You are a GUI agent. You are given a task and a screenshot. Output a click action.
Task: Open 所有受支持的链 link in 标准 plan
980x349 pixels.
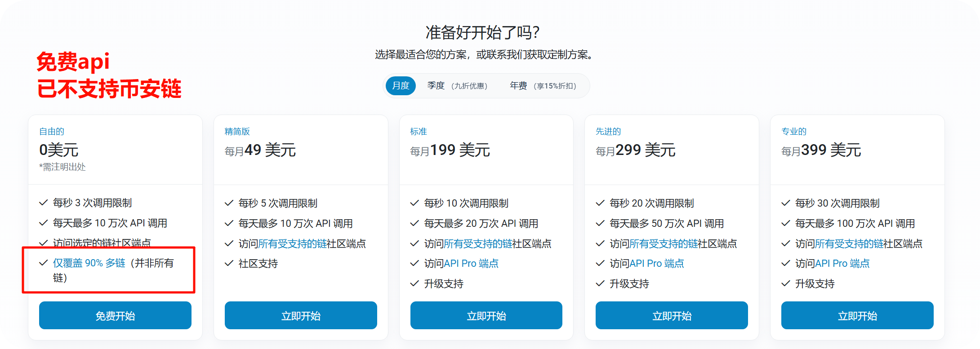tap(478, 244)
